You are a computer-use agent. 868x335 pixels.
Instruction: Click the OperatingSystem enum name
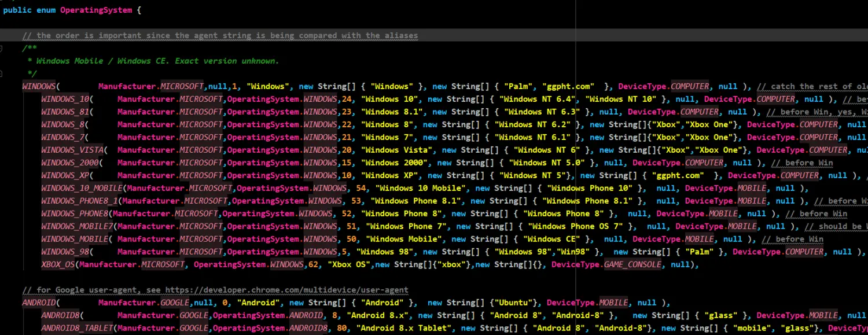[x=97, y=10]
